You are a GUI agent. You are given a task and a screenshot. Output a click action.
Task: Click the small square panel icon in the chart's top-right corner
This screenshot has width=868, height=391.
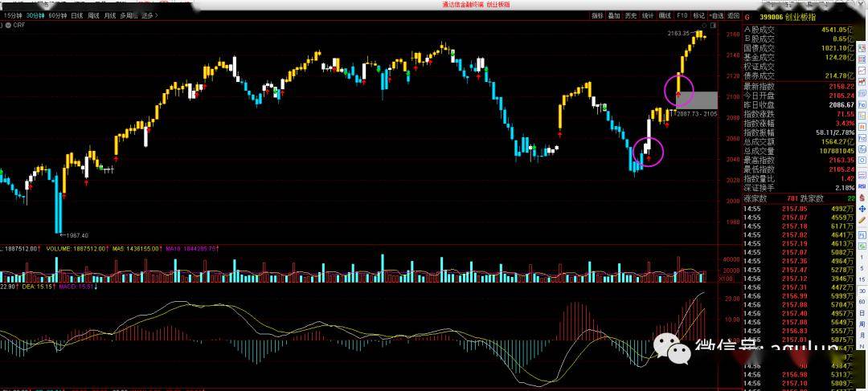click(713, 26)
